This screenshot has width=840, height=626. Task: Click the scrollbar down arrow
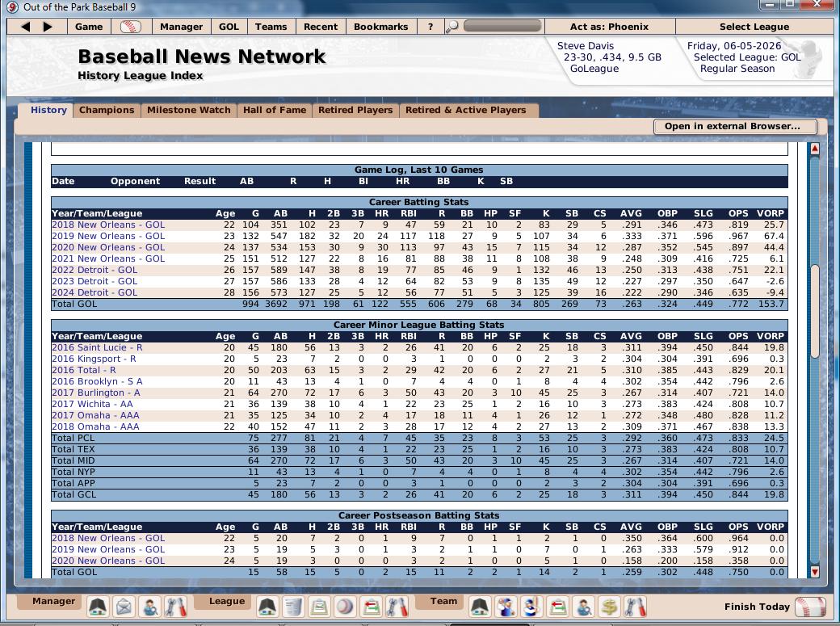(814, 572)
